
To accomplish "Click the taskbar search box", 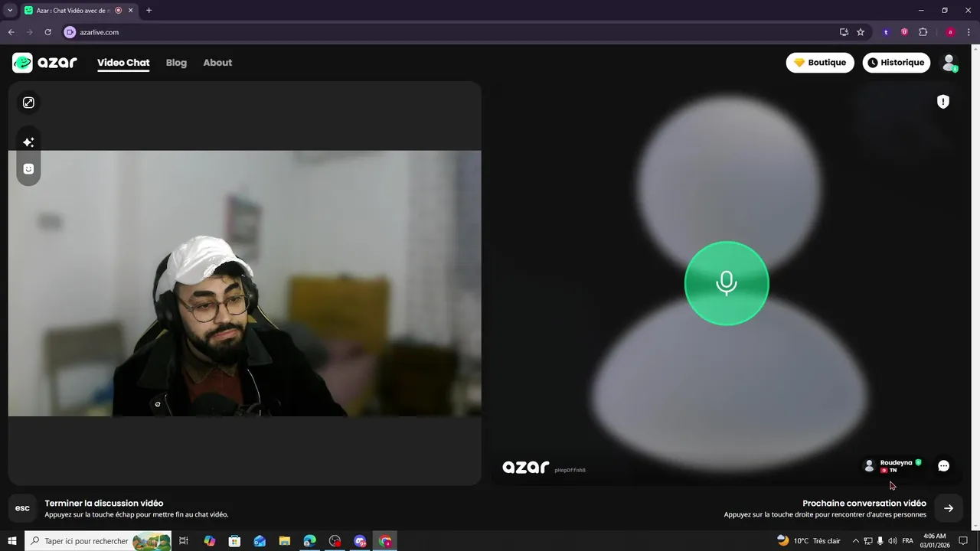I will [98, 541].
